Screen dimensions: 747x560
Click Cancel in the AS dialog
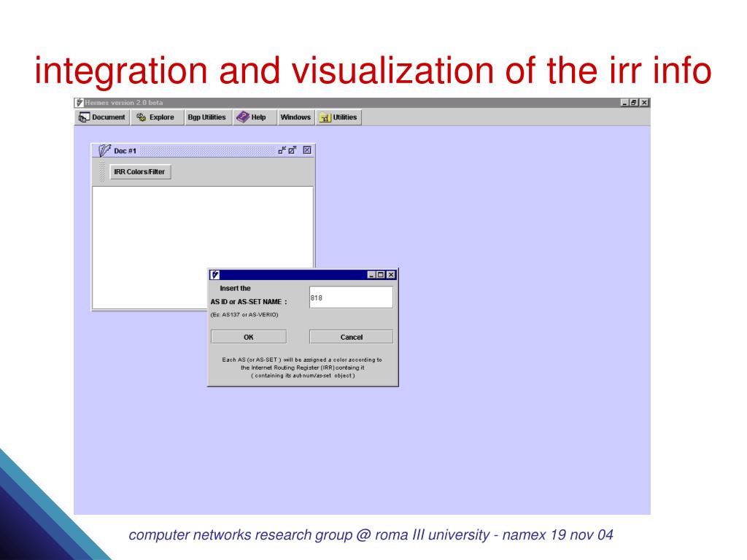pos(352,337)
